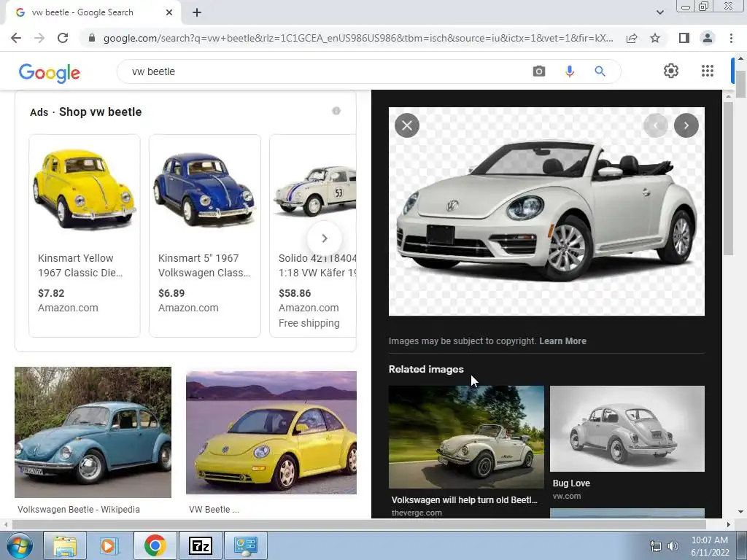The height and width of the screenshot is (560, 747).
Task: Click the taskbar clock 10:07 AM
Action: tap(710, 540)
